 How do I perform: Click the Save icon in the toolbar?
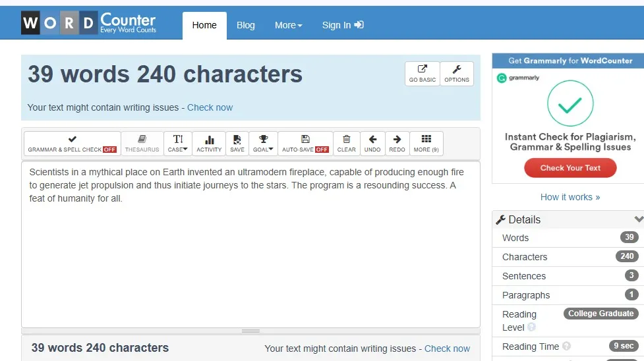click(237, 144)
